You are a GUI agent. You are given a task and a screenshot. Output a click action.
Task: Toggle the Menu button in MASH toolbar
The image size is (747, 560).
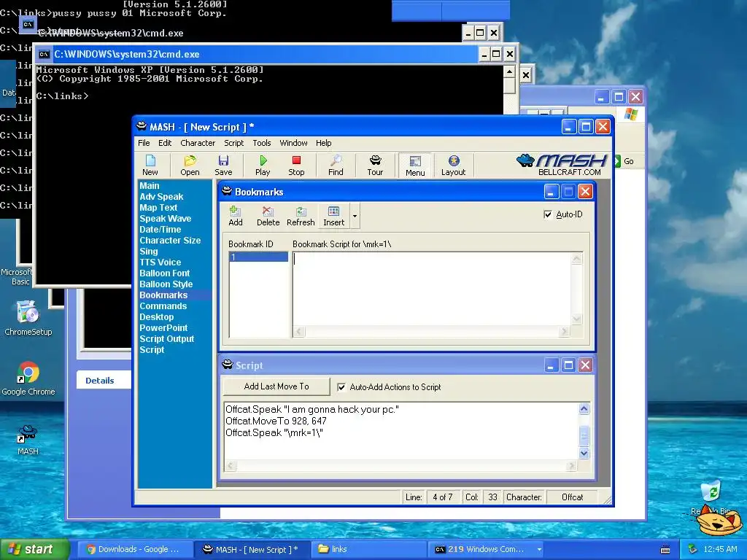[x=415, y=166]
